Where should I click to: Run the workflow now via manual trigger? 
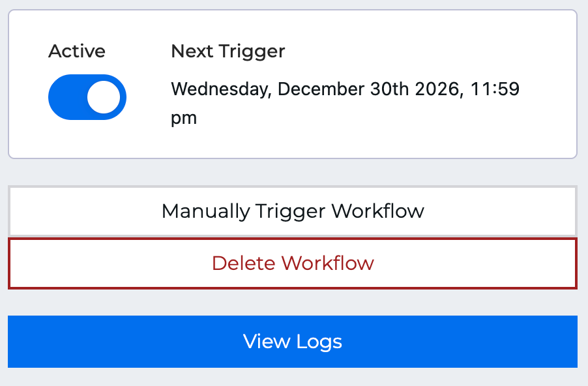[x=293, y=211]
